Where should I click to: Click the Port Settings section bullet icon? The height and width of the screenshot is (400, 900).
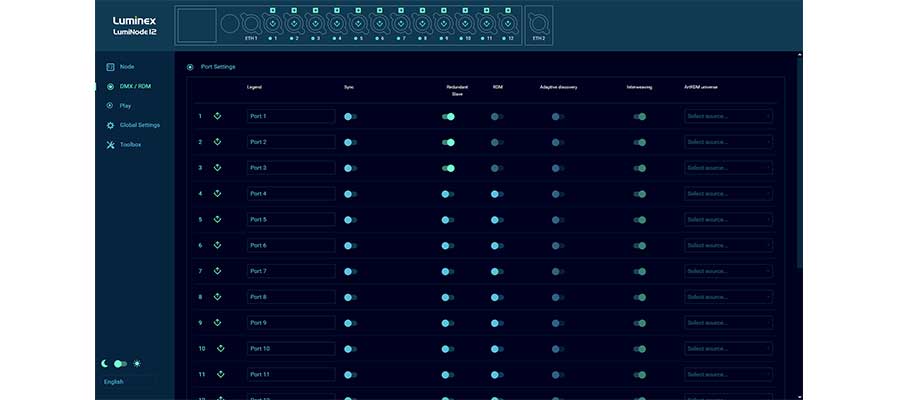(x=190, y=67)
